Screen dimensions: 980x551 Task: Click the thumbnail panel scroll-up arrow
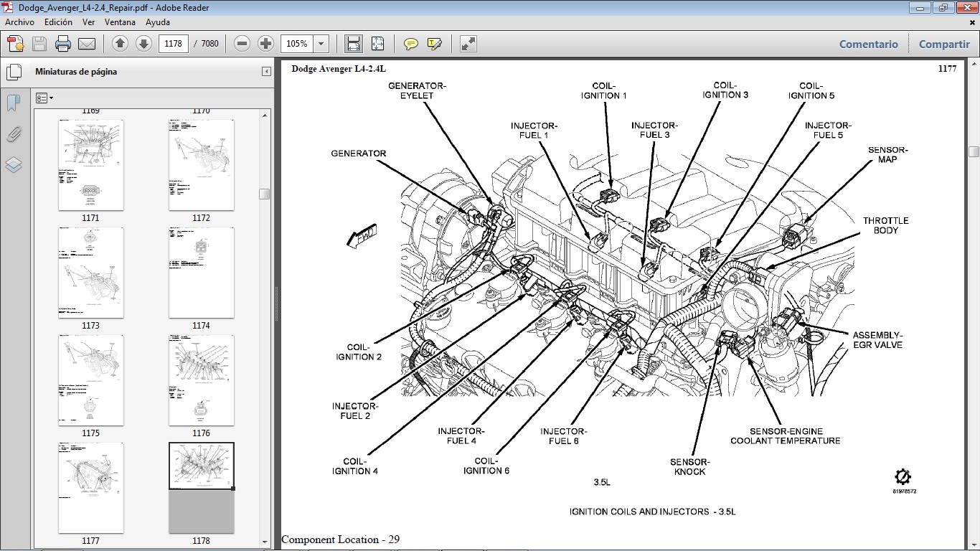click(265, 114)
